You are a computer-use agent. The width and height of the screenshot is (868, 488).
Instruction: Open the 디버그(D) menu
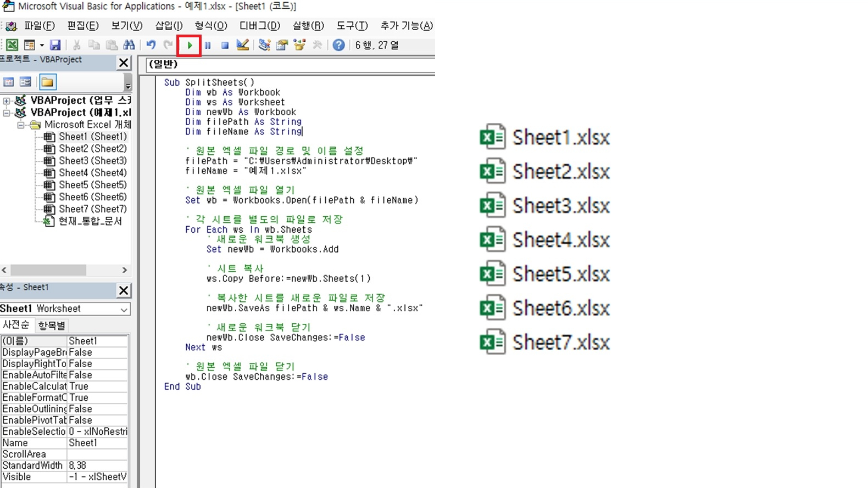(x=260, y=26)
